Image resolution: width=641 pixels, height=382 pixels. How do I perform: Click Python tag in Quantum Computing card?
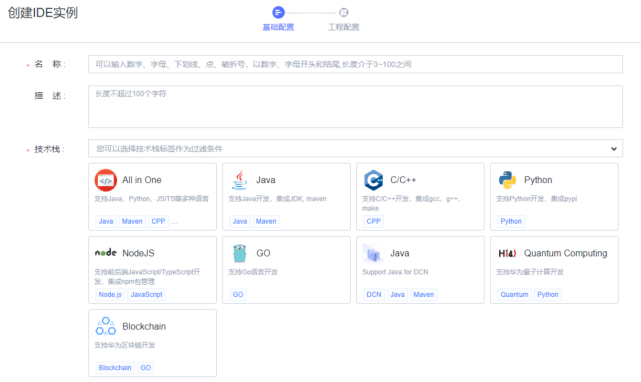tap(548, 294)
